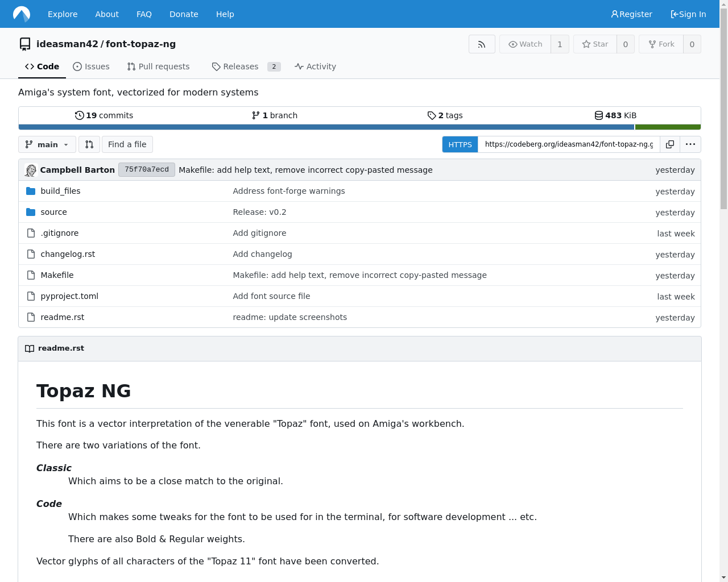Open the font-topaz-ng repository link
The height and width of the screenshot is (582, 728).
[140, 44]
